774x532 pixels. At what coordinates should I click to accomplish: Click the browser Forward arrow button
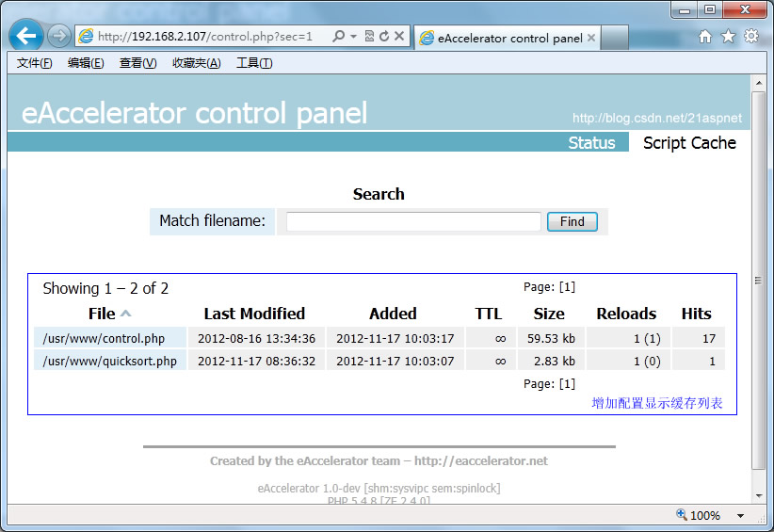click(59, 36)
